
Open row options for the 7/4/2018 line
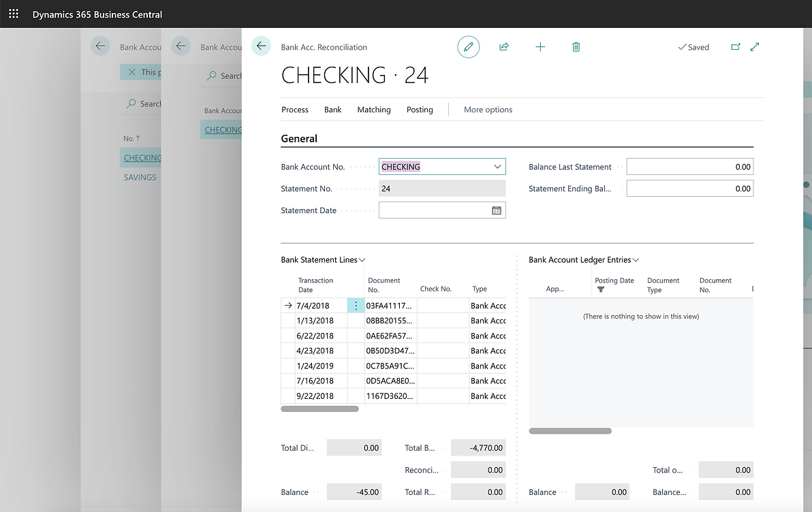tap(356, 306)
